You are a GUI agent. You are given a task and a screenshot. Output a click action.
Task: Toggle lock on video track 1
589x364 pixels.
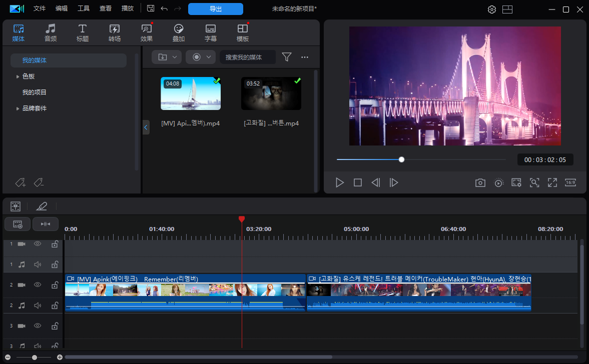point(55,244)
